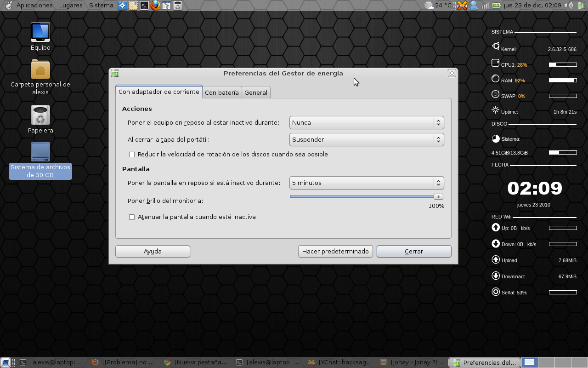Switch to the Con batería tab
The image size is (588, 368).
click(x=222, y=92)
